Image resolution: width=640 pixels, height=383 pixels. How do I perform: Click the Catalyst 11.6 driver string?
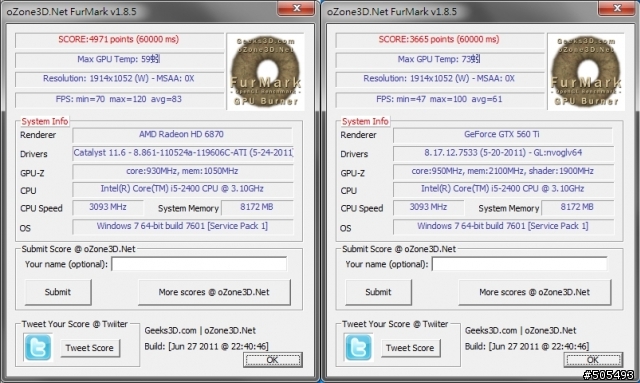(x=183, y=153)
